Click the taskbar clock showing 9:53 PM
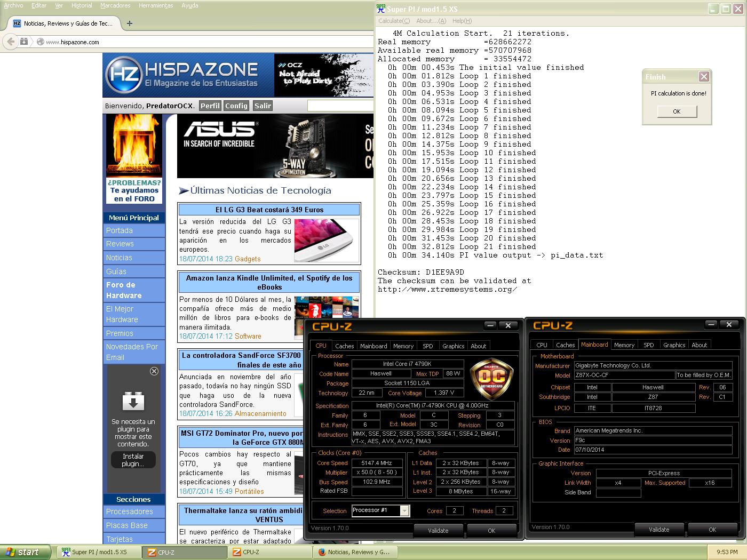 tap(727, 552)
